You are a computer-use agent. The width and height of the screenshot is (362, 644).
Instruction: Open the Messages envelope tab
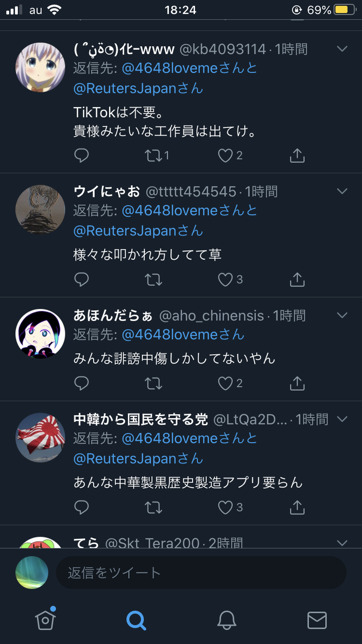click(x=317, y=620)
